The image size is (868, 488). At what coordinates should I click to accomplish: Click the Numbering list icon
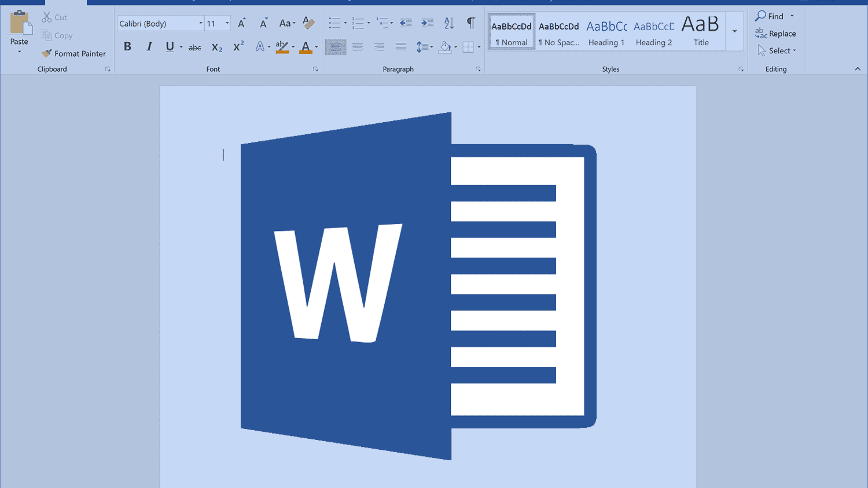[358, 23]
